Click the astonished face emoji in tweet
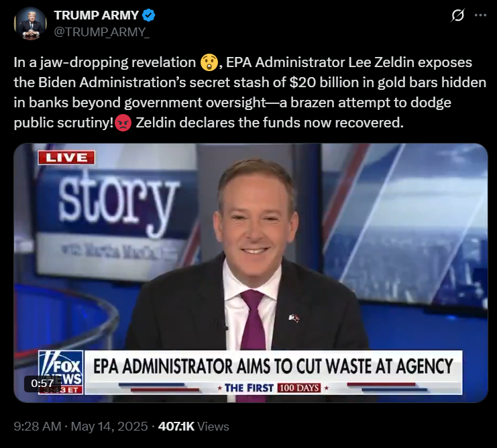Viewport: 497px width, 448px height. [x=209, y=62]
